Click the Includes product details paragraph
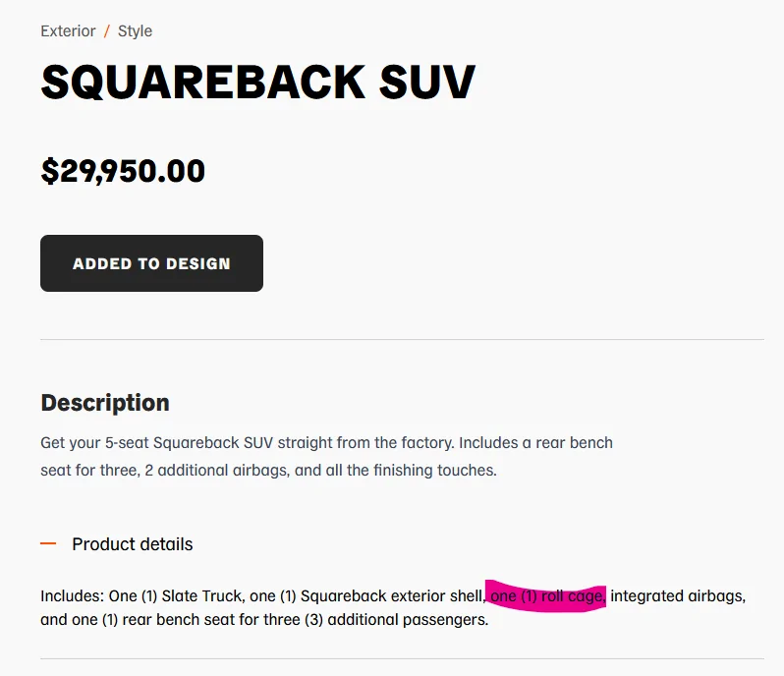Viewport: 784px width, 676px height. 393,607
